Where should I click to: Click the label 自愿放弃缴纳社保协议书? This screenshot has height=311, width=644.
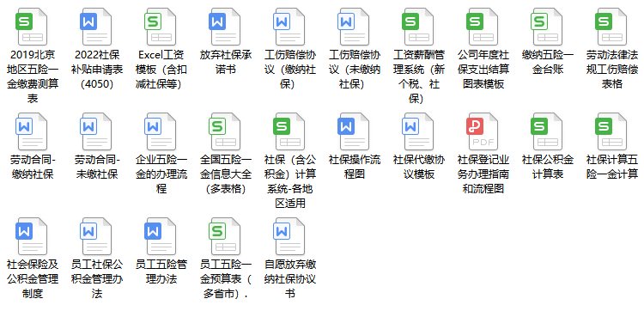290,279
